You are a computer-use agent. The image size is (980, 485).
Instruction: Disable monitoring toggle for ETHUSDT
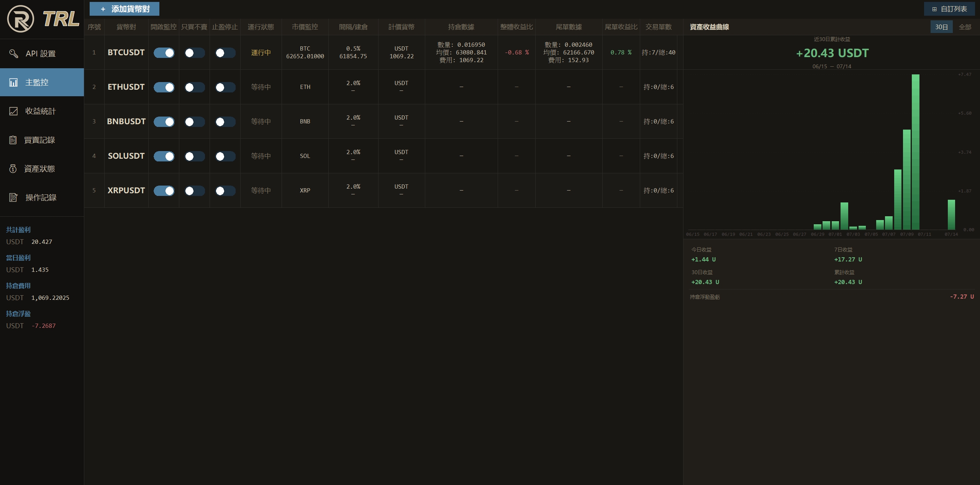pyautogui.click(x=164, y=87)
